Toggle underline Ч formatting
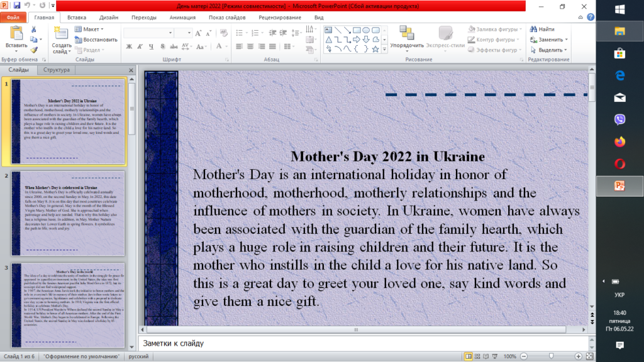The height and width of the screenshot is (362, 644). [150, 47]
